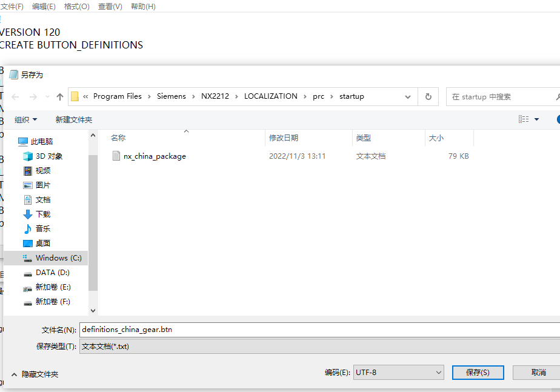Viewport: 560px width, 392px height.
Task: Click the 保存(S) button
Action: (478, 372)
